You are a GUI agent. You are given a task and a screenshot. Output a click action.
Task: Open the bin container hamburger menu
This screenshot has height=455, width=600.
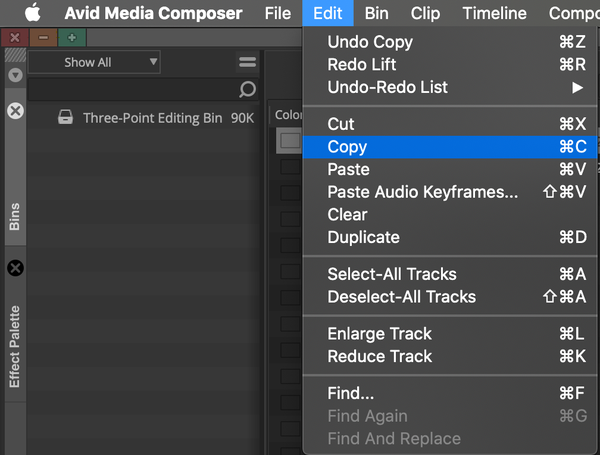(x=247, y=63)
